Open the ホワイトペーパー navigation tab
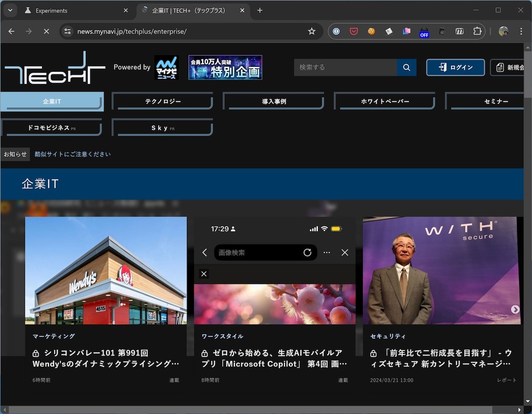Viewport: 532px width, 414px height. [385, 101]
